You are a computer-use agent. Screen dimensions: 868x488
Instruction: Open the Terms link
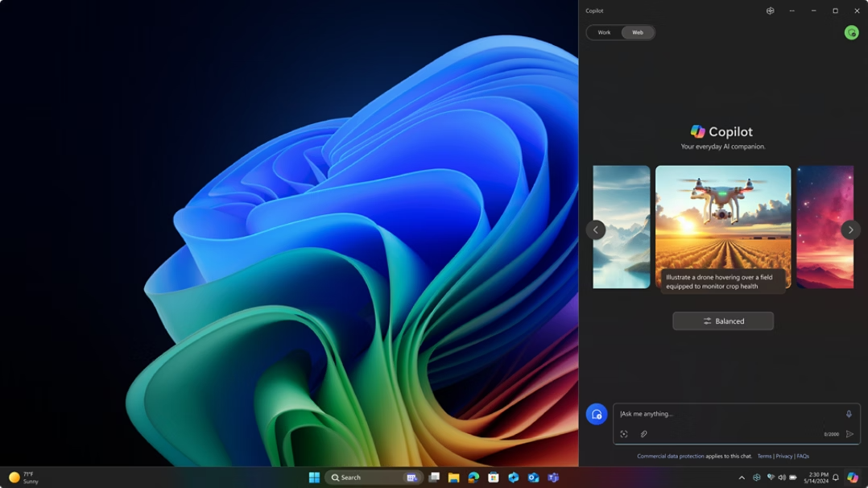coord(764,457)
